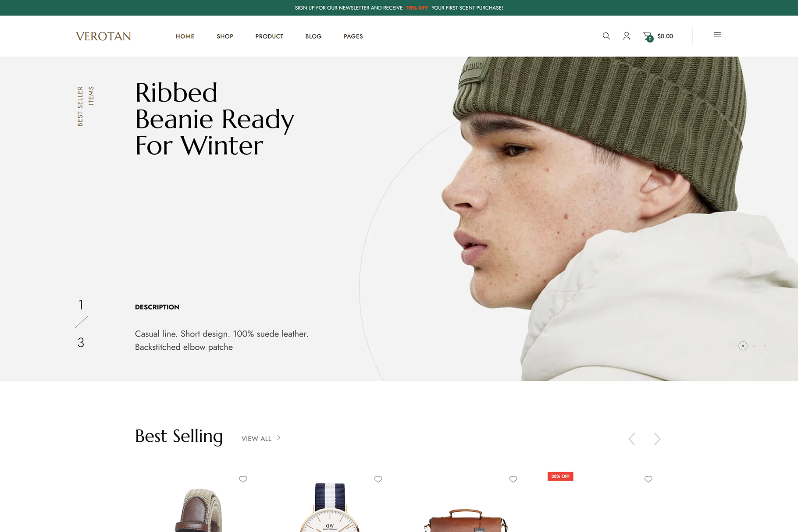798x532 pixels.
Task: Open the user account icon
Action: pyautogui.click(x=627, y=36)
